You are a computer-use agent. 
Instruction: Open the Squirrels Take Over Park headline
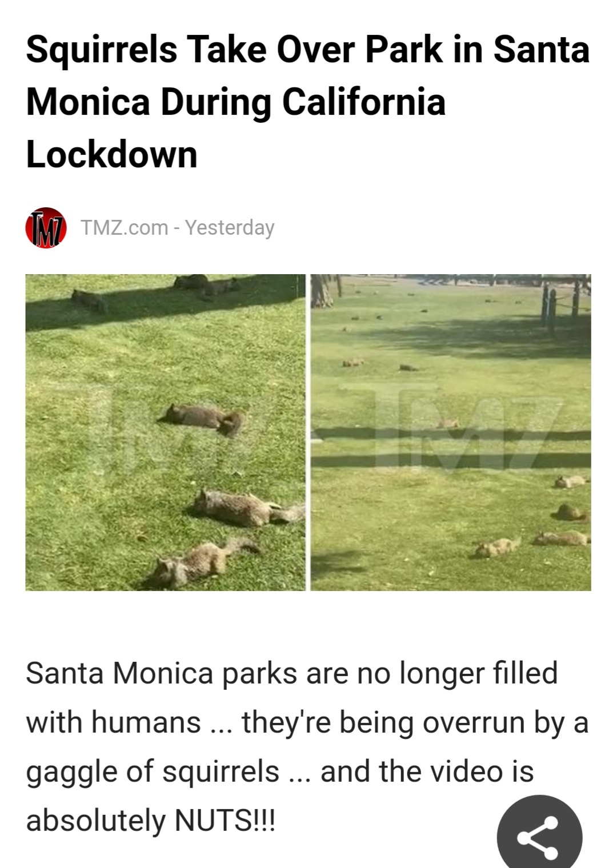click(307, 102)
